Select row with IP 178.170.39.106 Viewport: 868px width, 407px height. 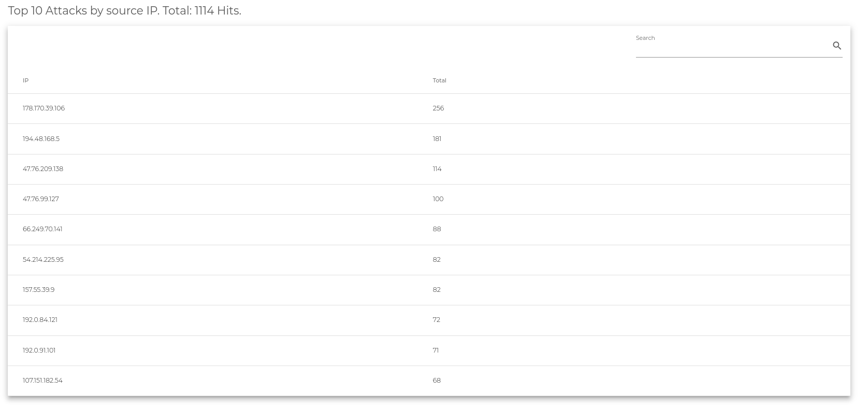click(x=429, y=108)
